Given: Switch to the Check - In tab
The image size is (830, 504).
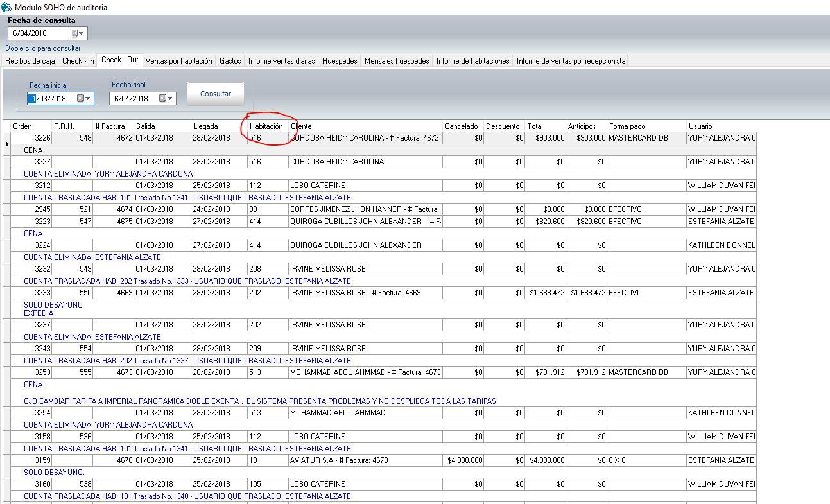Looking at the screenshot, I should 78,61.
